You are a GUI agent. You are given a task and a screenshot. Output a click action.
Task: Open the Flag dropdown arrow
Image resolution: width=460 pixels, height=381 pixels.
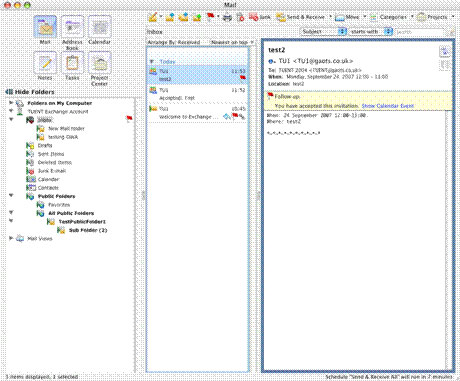218,16
